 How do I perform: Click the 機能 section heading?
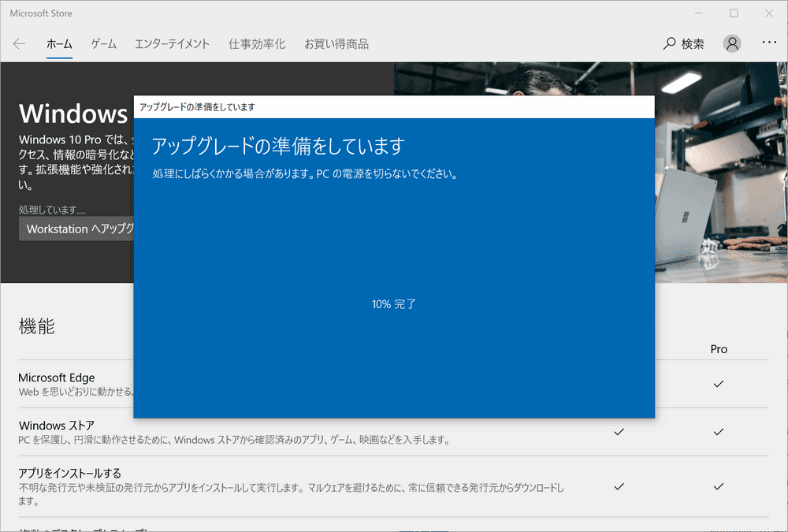point(37,326)
